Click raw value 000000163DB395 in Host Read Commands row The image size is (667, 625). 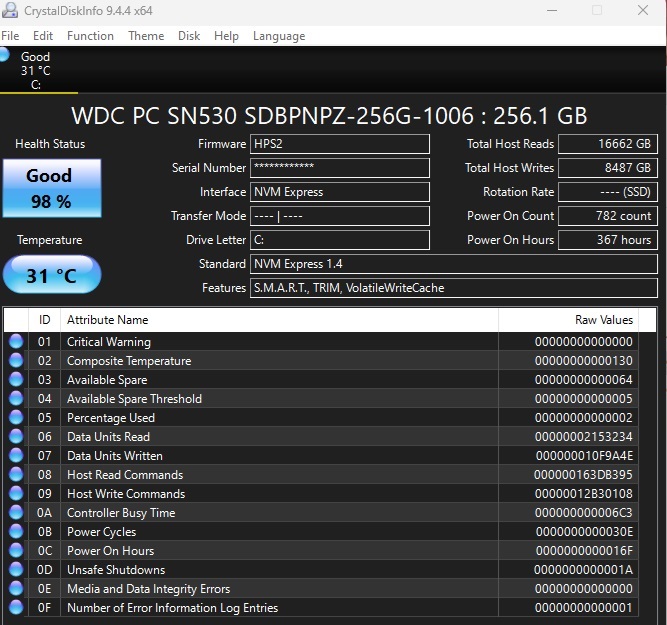click(583, 475)
